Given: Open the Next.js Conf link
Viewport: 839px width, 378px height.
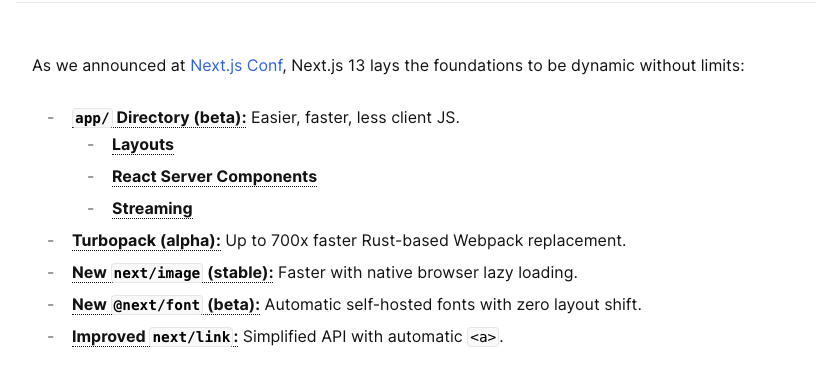Looking at the screenshot, I should (x=237, y=66).
